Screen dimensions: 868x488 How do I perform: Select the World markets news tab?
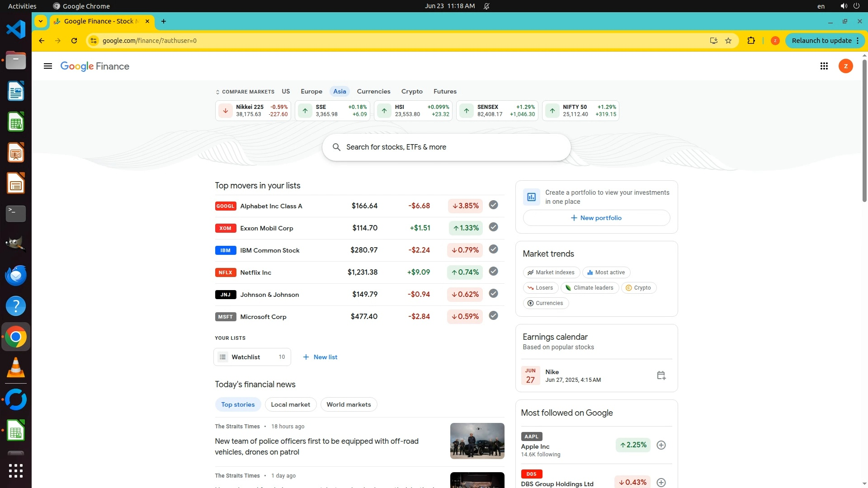coord(348,404)
